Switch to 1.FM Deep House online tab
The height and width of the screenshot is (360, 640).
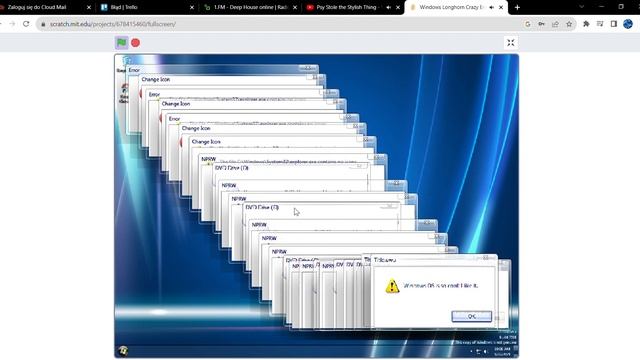[x=251, y=7]
